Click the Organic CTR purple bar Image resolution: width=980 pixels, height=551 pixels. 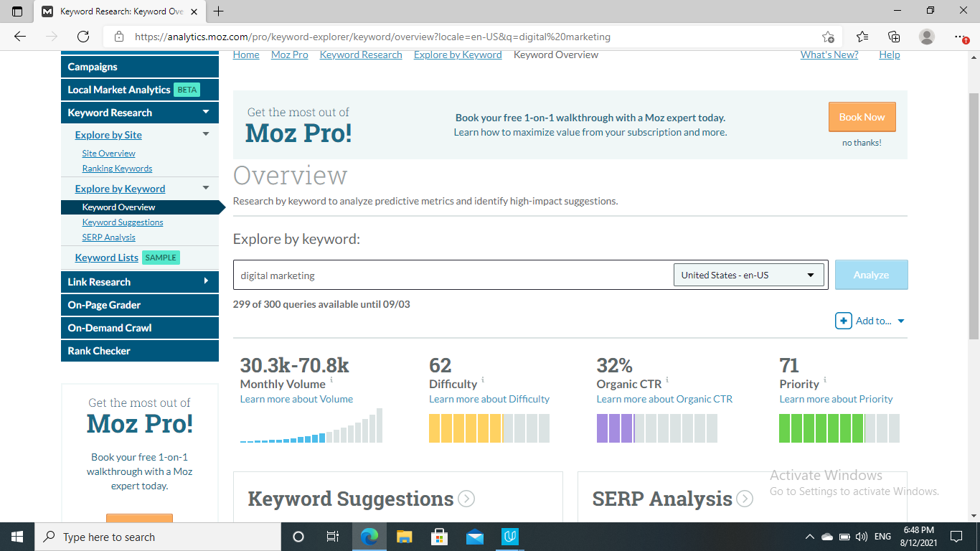coord(657,428)
